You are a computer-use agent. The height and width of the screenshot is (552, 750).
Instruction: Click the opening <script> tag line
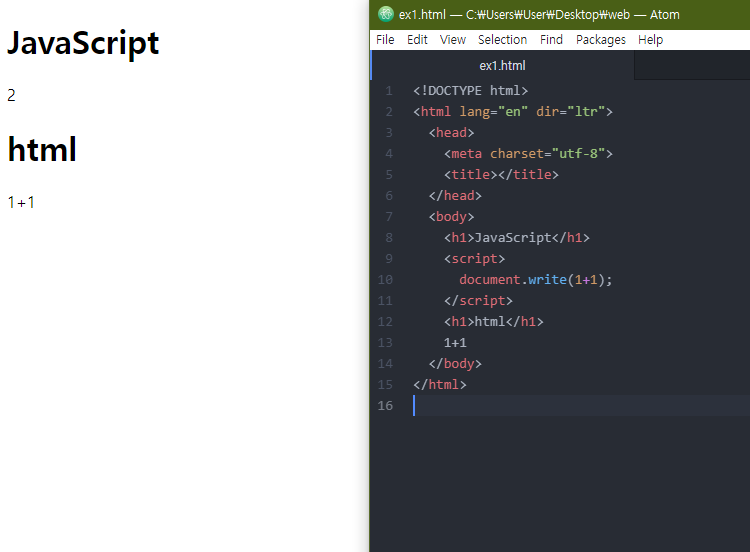[x=474, y=259]
